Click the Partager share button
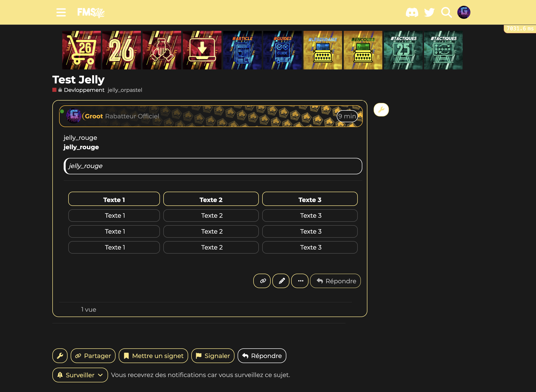The width and height of the screenshot is (536, 392). [93, 356]
